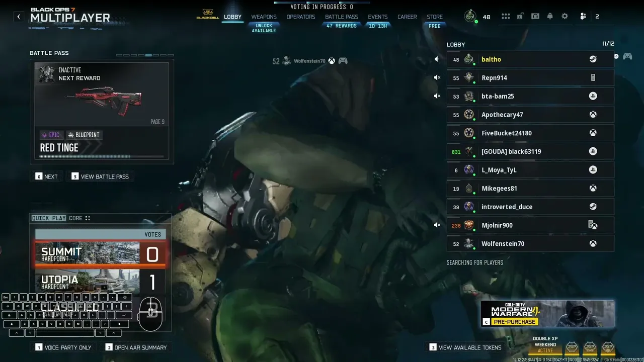Click L_Moya_TyL's player emblem
The width and height of the screenshot is (644, 362).
(469, 170)
